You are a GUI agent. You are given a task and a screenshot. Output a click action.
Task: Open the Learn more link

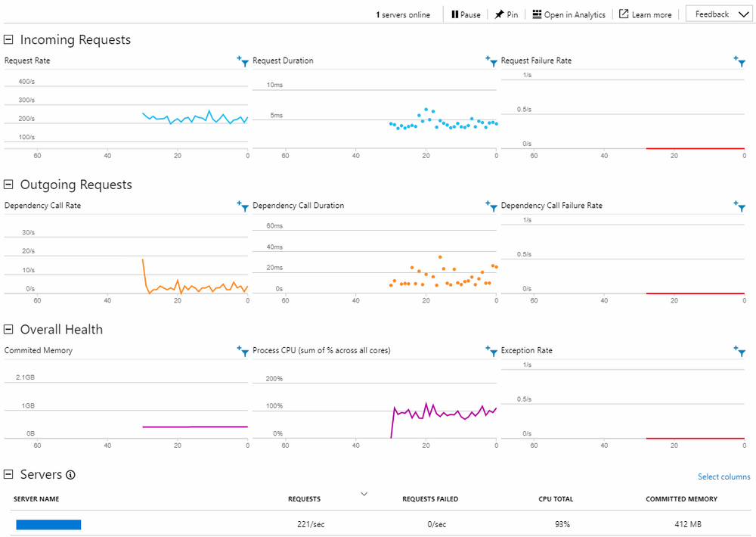click(x=645, y=14)
